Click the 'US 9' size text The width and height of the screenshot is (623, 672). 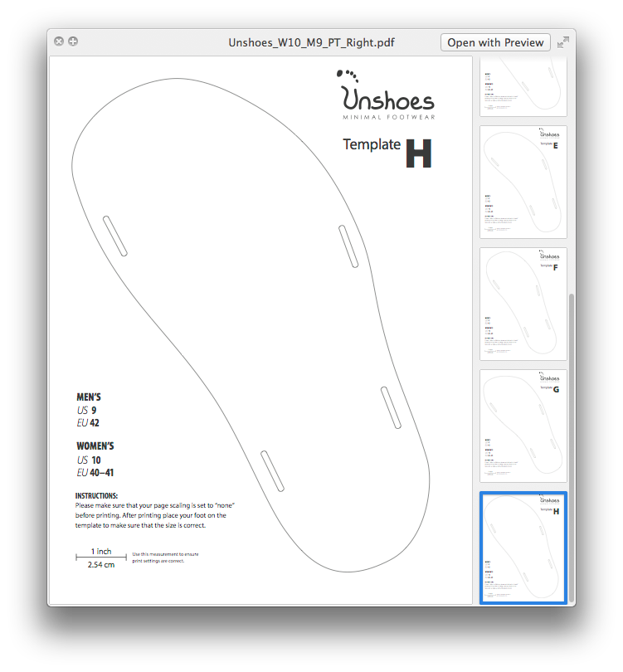[x=86, y=410]
